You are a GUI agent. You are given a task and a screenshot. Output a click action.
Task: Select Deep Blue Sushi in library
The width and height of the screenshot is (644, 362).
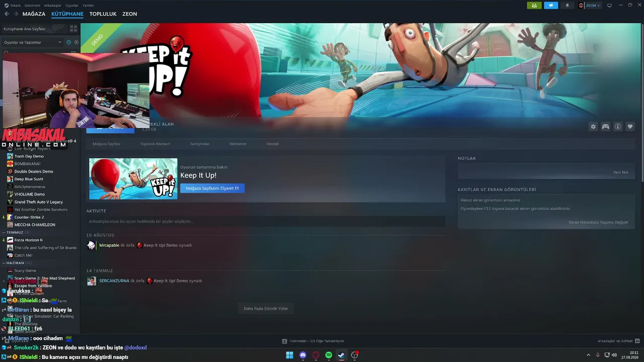pyautogui.click(x=29, y=179)
